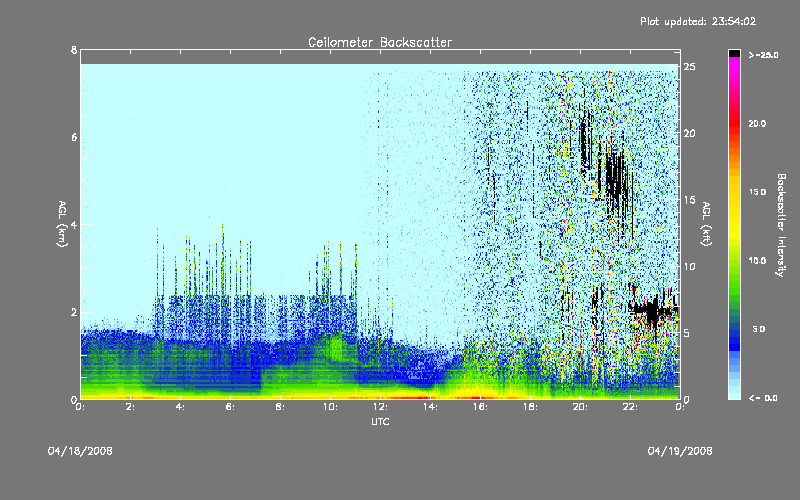Click the '>=25.0' maximum colorbar value

[x=764, y=55]
